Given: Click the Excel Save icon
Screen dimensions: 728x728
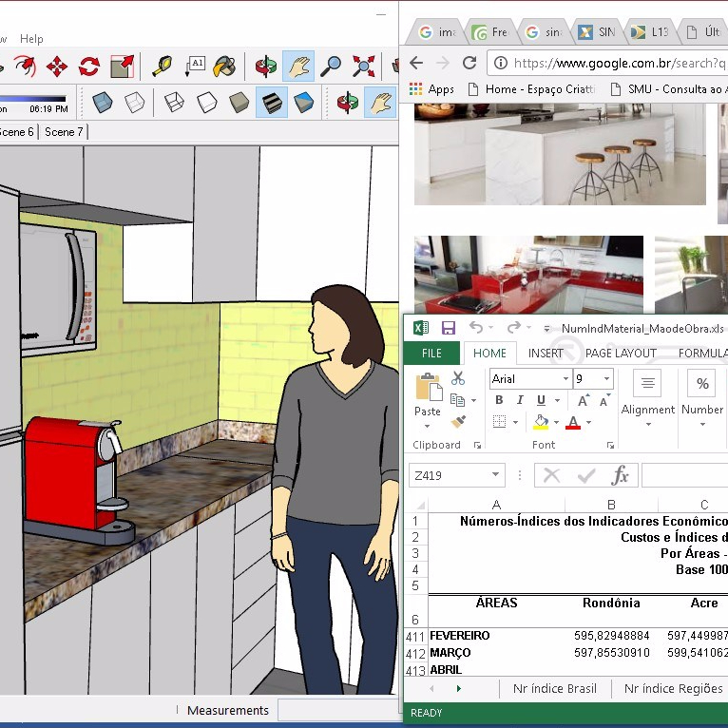Looking at the screenshot, I should click(448, 328).
